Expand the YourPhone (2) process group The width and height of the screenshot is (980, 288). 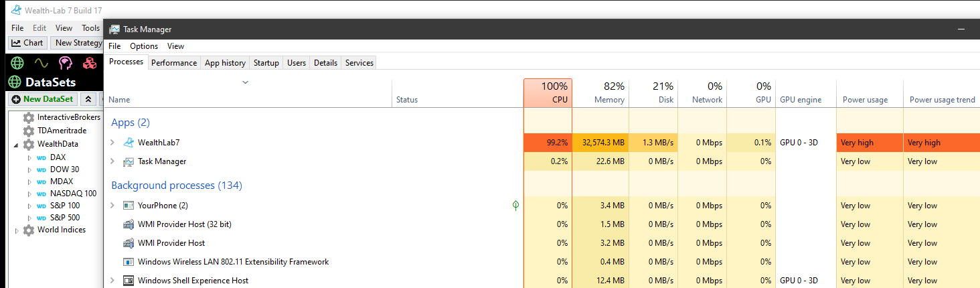112,206
